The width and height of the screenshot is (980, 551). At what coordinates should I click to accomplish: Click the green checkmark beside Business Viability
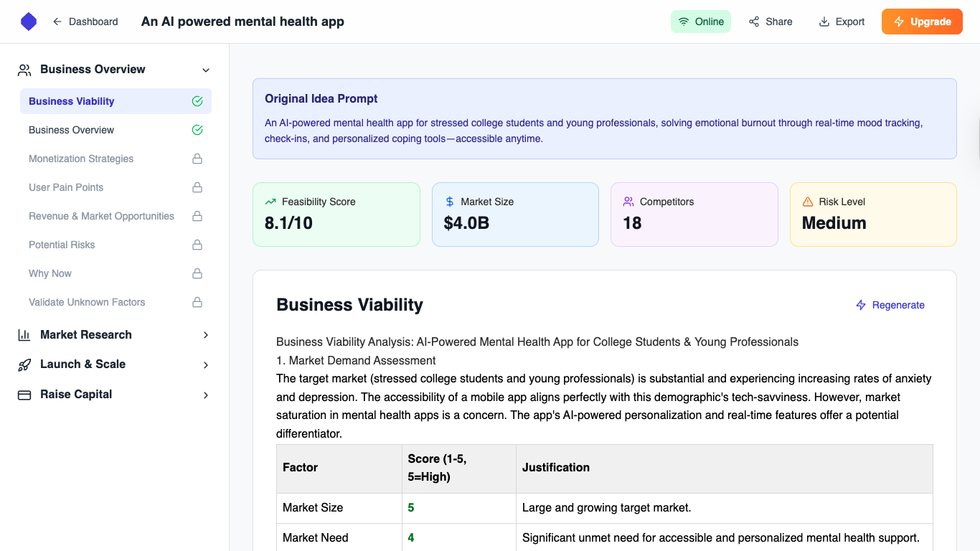coord(197,101)
